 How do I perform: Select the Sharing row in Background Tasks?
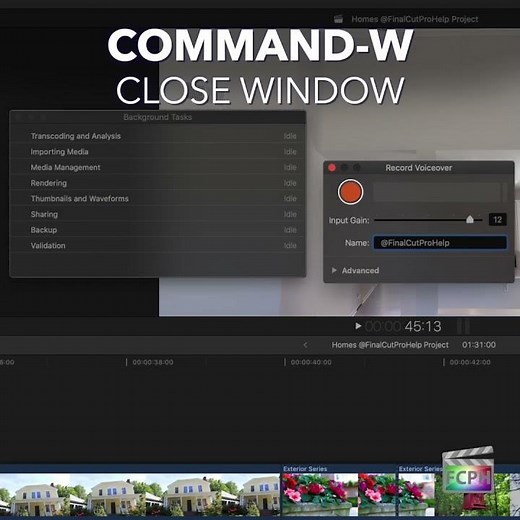(x=158, y=214)
